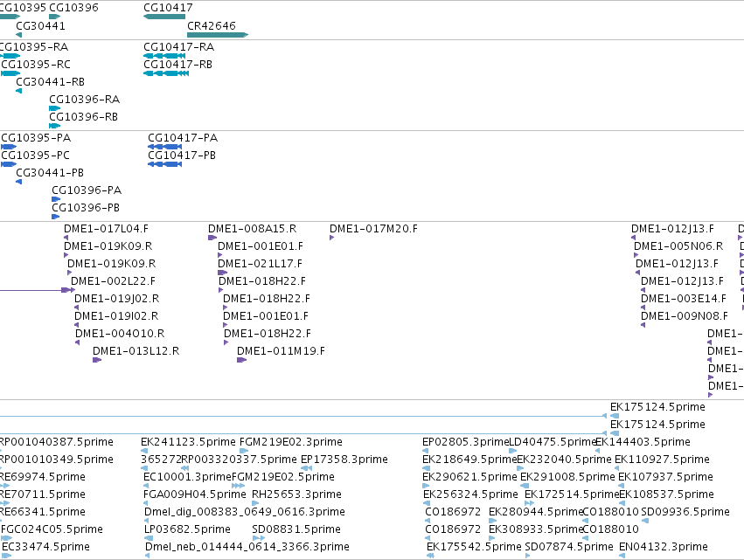This screenshot has height=560, width=744.
Task: Click EST label EC10001.3prime
Action: click(x=187, y=476)
